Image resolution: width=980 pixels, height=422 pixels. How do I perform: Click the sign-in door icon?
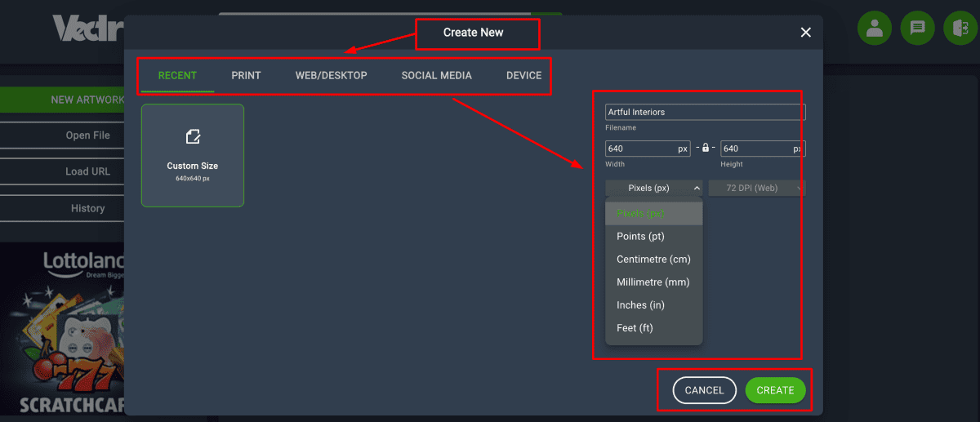(960, 29)
